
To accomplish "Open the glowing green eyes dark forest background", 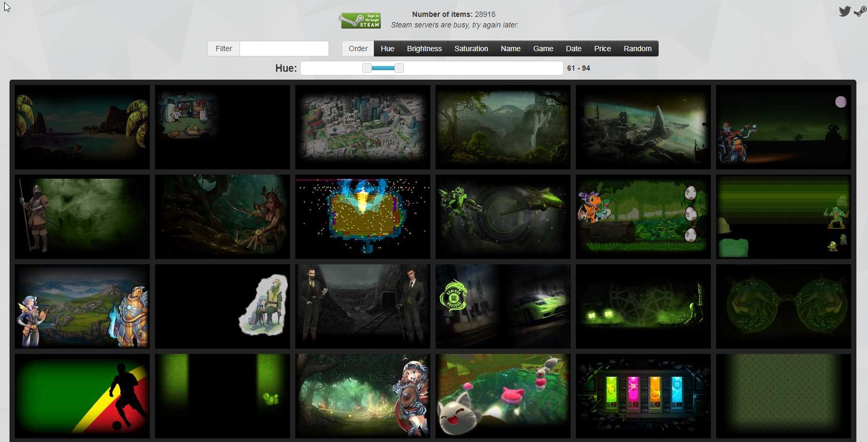I will 643,306.
